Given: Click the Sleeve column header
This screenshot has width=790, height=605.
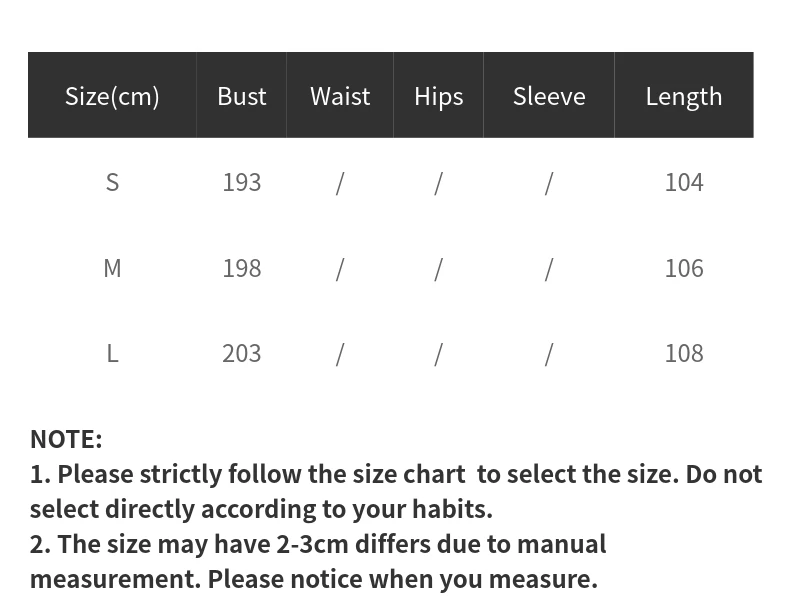Looking at the screenshot, I should coord(549,96).
